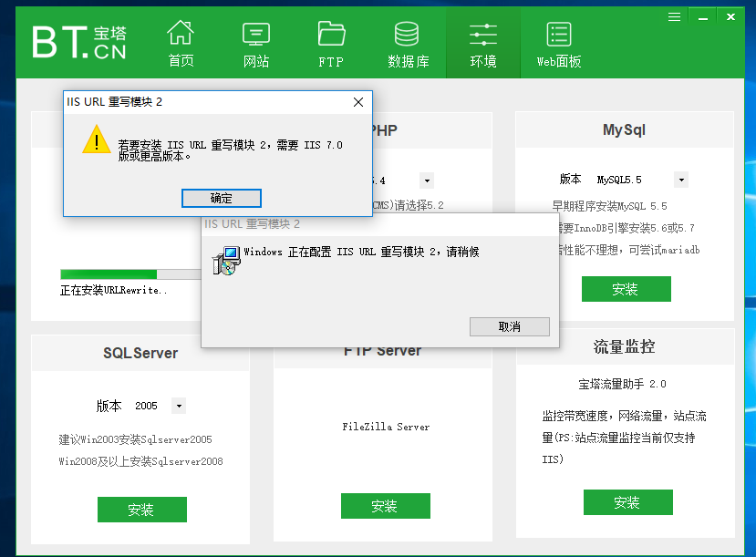Install 流量监控 with its 安装 button
Screen dimensions: 756x557
(628, 502)
